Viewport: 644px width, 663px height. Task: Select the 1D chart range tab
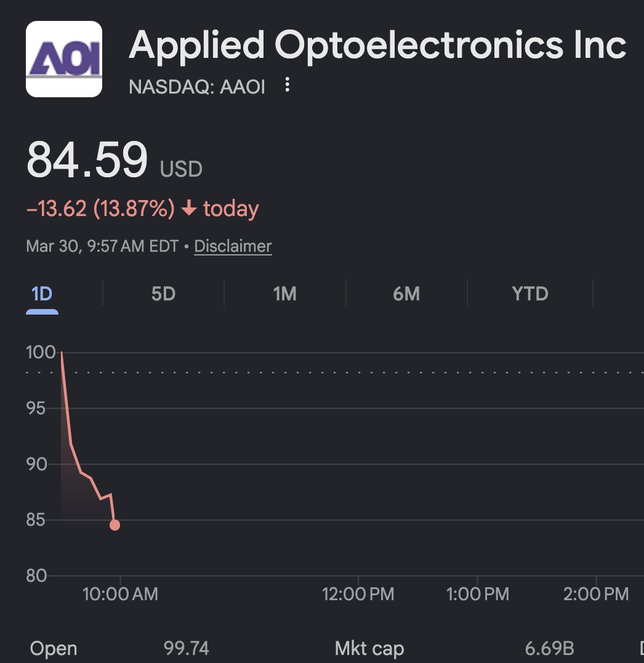point(42,294)
